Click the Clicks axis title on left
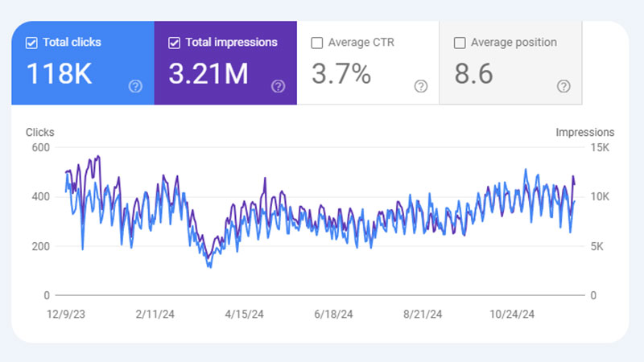 pos(39,132)
